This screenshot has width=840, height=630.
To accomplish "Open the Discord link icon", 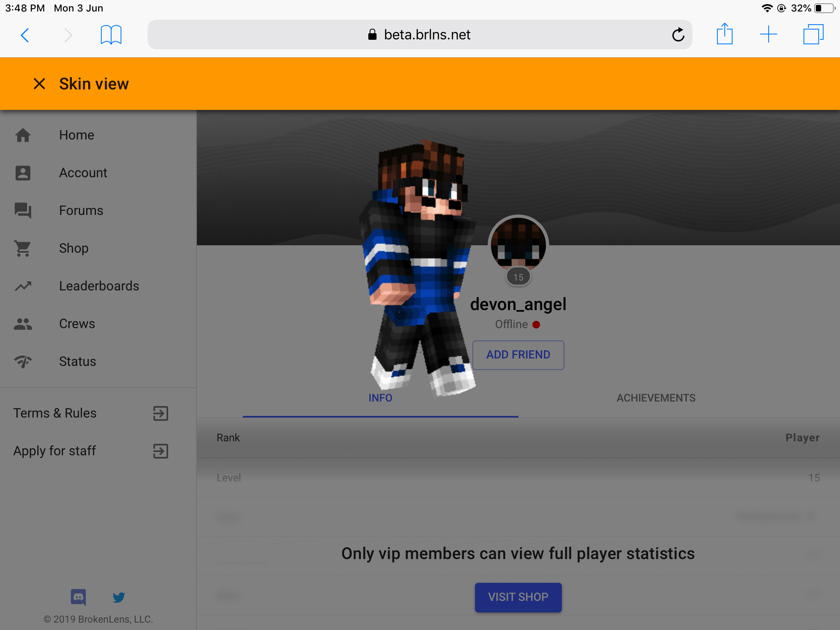I will point(78,597).
